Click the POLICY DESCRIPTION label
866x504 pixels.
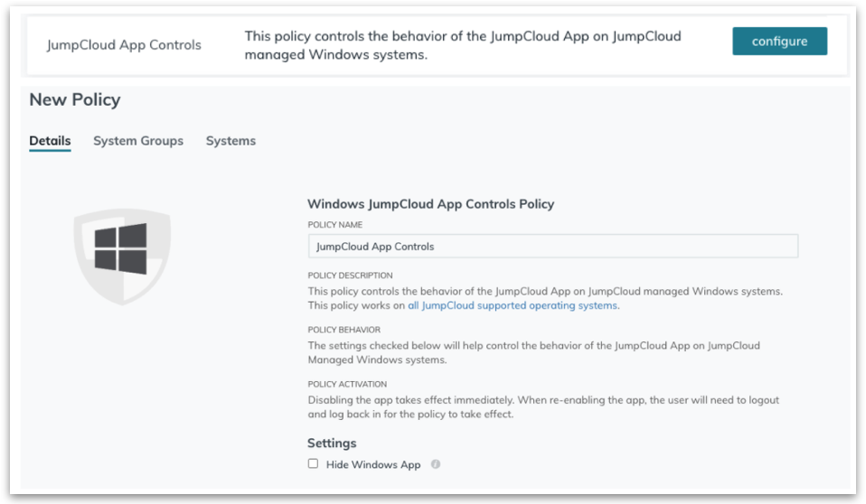point(350,275)
